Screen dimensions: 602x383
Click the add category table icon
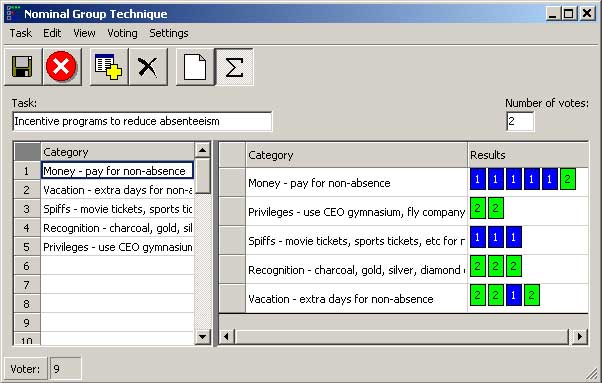[109, 67]
